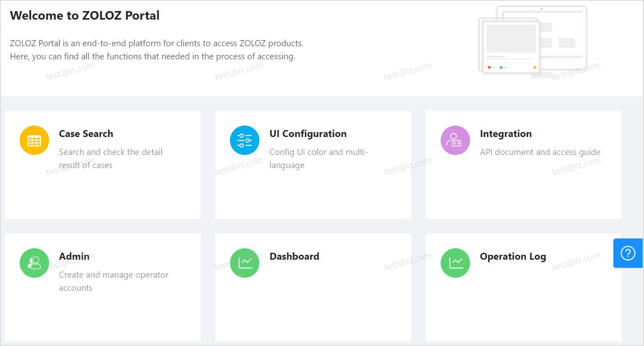This screenshot has width=644, height=346.
Task: Open the Dashboard title
Action: point(294,257)
